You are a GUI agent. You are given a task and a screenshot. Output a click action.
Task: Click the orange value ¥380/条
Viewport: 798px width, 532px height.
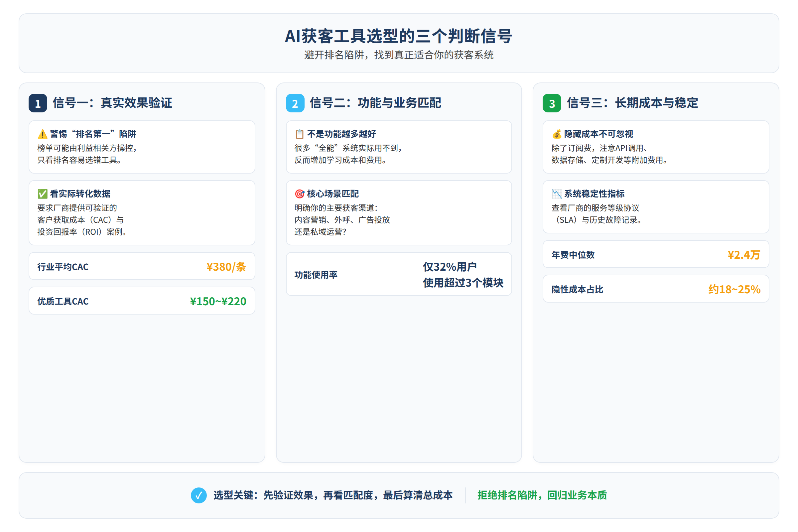[x=226, y=267]
